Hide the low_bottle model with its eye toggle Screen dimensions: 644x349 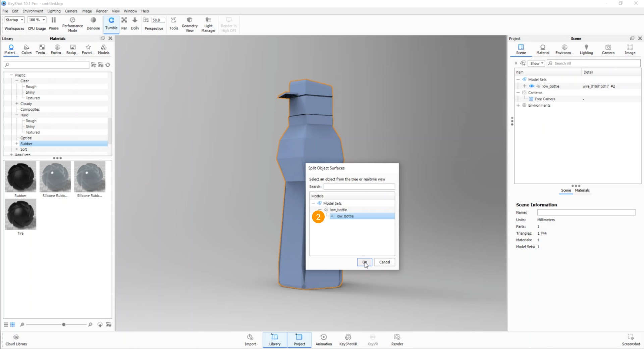(532, 86)
